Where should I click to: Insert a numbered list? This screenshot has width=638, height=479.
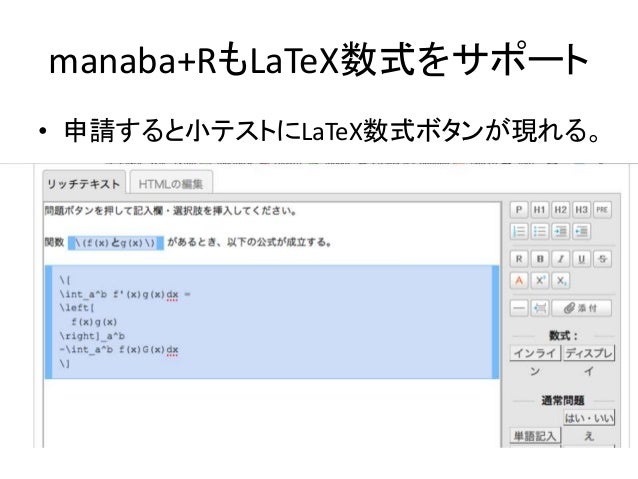[x=519, y=231]
